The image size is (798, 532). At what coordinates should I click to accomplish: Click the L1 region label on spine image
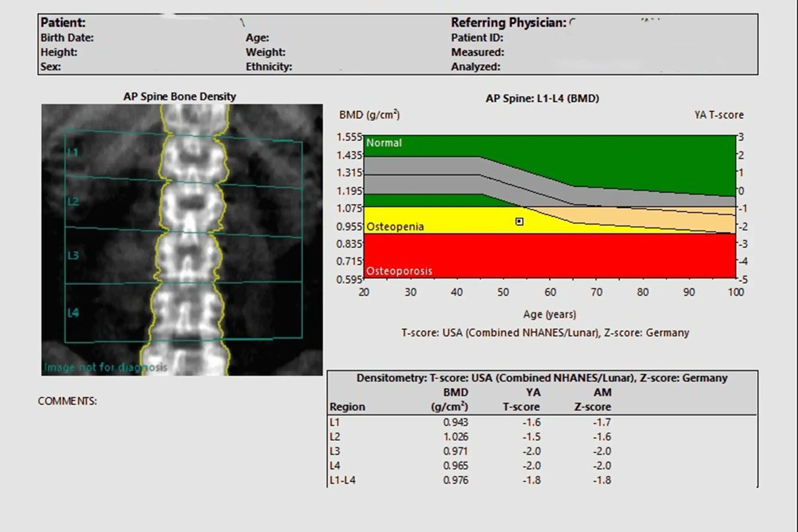tap(73, 152)
